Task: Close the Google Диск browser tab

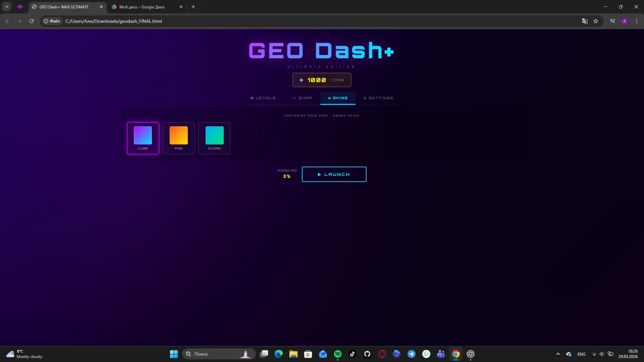Action: point(181,7)
